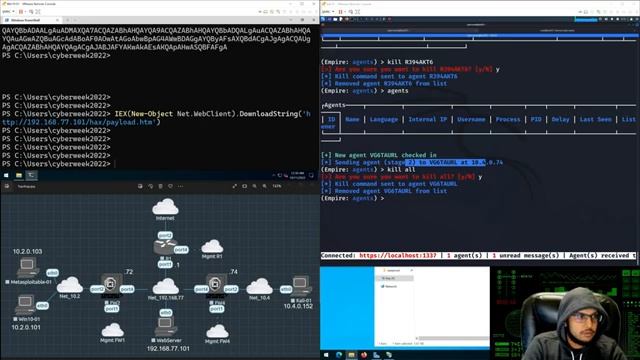Image resolution: width=640 pixels, height=360 pixels.
Task: Close the Windows PowerShell tab
Action: tap(57, 20)
